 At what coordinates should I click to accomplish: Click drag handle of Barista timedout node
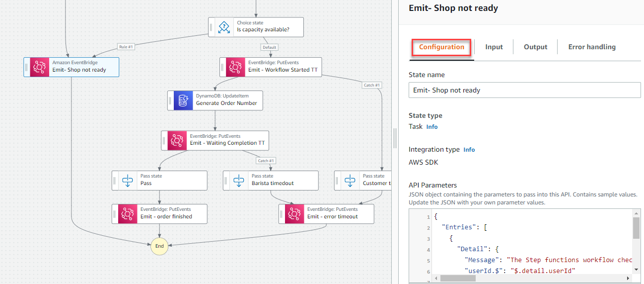click(226, 180)
